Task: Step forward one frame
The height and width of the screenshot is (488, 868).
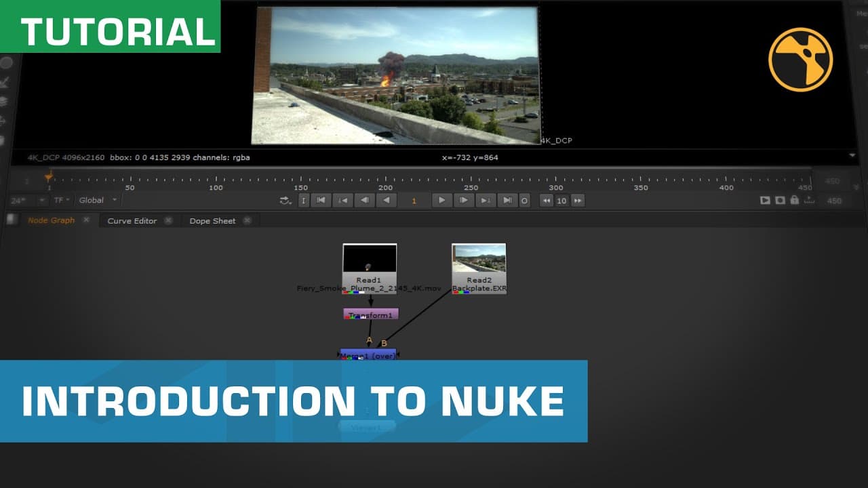Action: [x=464, y=201]
